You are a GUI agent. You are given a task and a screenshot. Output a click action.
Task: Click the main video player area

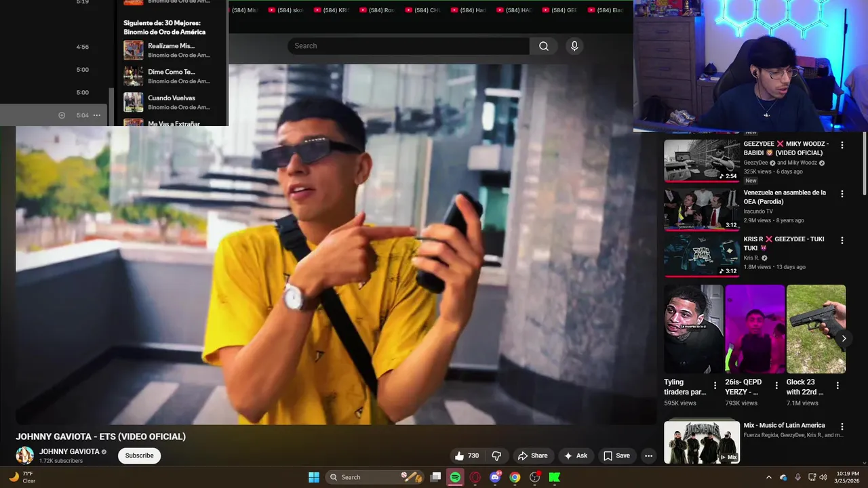[x=336, y=244]
